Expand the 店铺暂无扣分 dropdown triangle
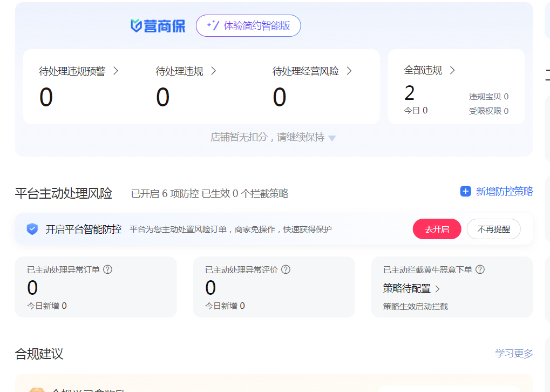 click(332, 138)
